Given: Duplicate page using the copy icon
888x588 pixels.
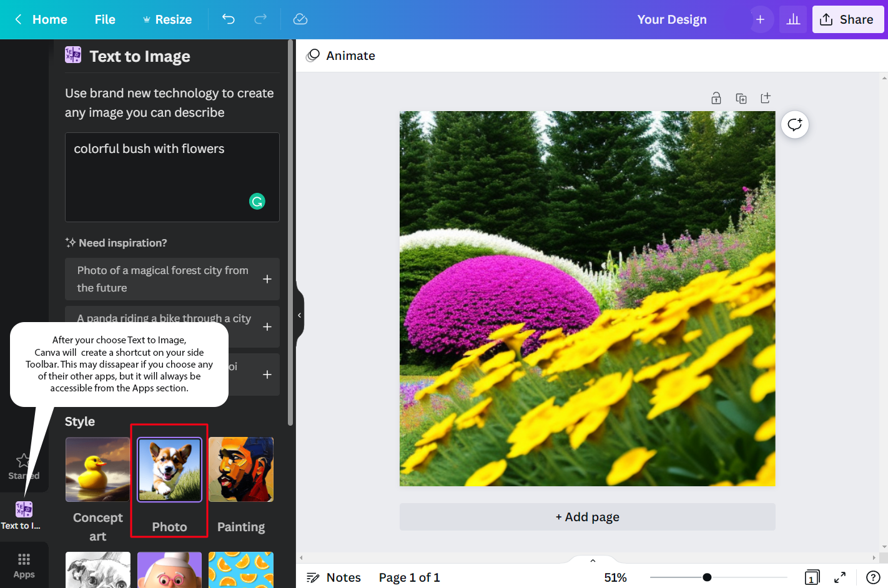Looking at the screenshot, I should 741,98.
